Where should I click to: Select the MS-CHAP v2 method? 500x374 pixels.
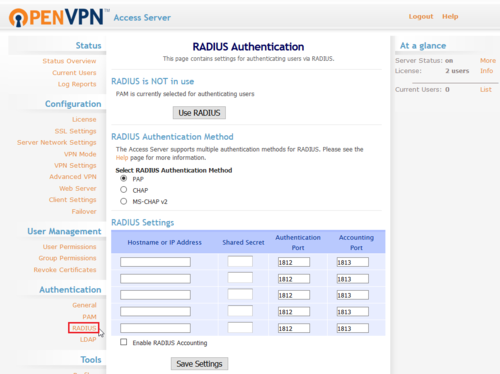(x=124, y=201)
